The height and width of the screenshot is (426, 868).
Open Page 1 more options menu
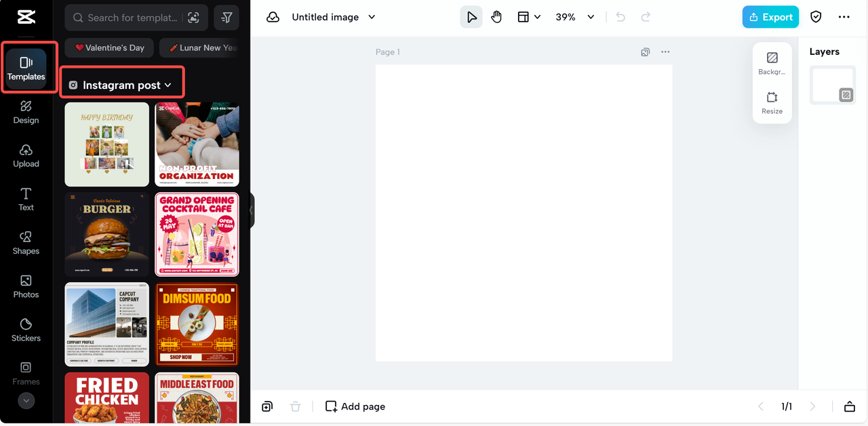665,52
